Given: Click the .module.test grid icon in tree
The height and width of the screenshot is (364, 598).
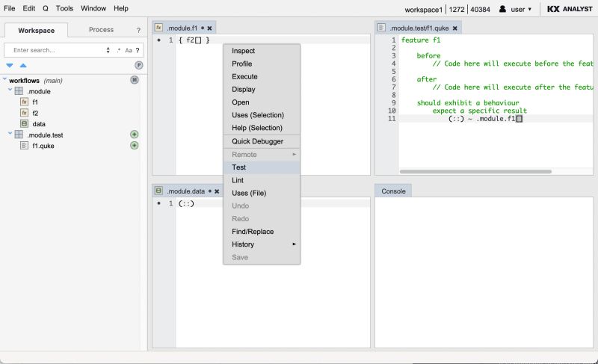Looking at the screenshot, I should (19, 135).
